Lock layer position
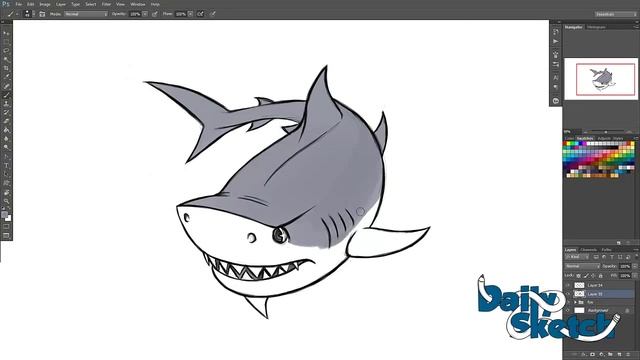Screen dimensions: 640x360 (x=593, y=276)
